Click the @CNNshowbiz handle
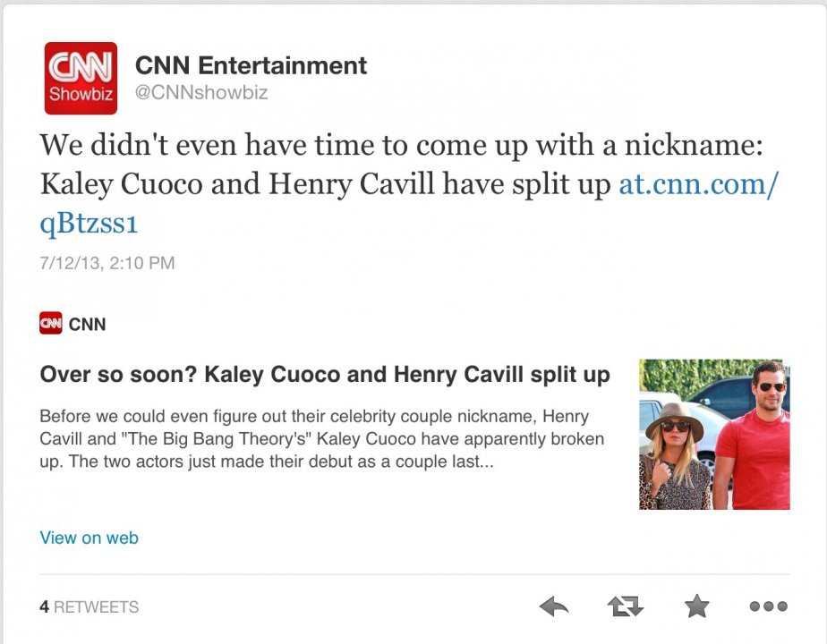Screen dimensions: 827x644 201,93
